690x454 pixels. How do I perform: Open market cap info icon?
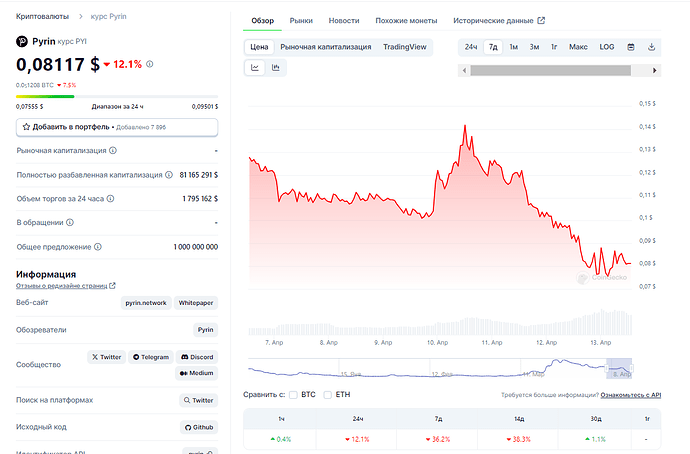pos(113,150)
